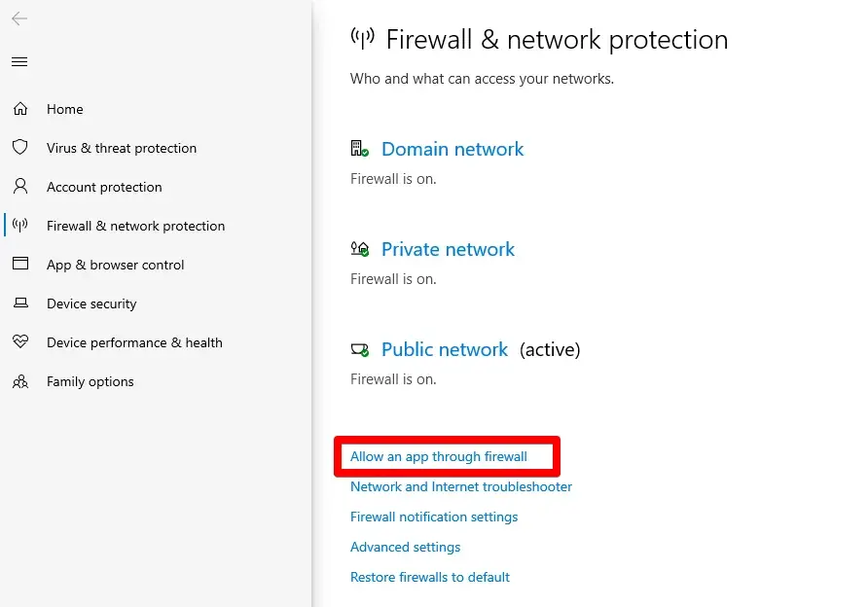This screenshot has height=607, width=868.
Task: Click the Public network bench icon
Action: pyautogui.click(x=359, y=349)
